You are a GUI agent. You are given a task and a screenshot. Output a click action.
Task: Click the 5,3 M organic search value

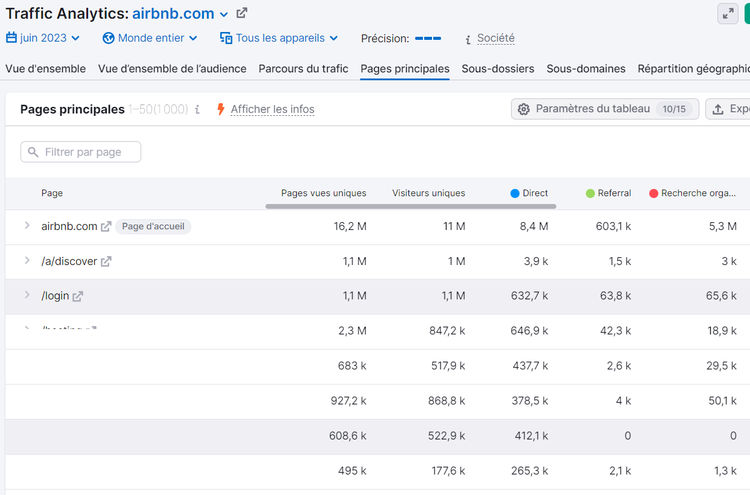[x=723, y=226]
